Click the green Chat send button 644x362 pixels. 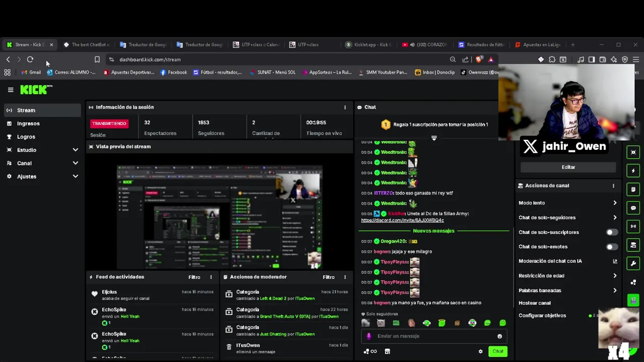tap(498, 351)
